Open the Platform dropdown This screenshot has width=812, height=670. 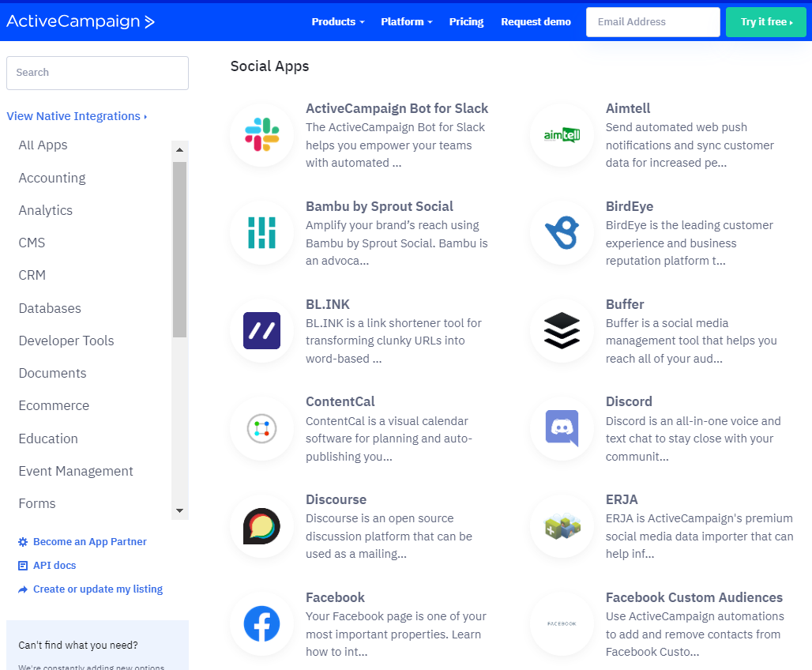(x=406, y=21)
